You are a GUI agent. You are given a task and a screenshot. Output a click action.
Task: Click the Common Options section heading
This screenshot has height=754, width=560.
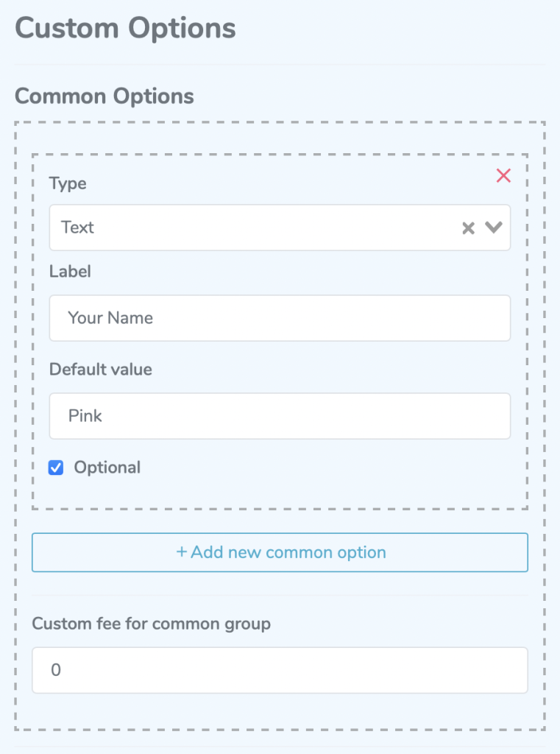pos(104,96)
